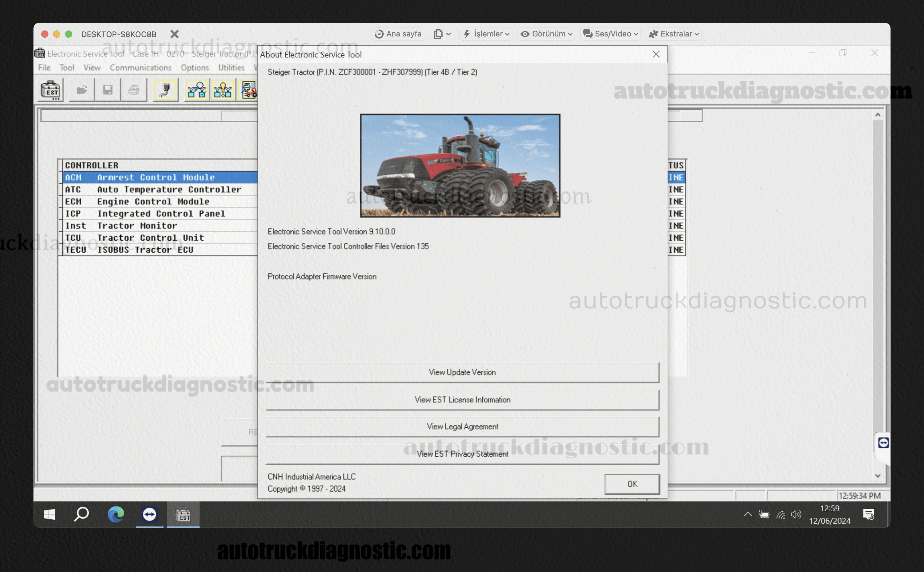This screenshot has height=572, width=924.
Task: Open Microsoft Edge from the taskbar
Action: [x=116, y=515]
